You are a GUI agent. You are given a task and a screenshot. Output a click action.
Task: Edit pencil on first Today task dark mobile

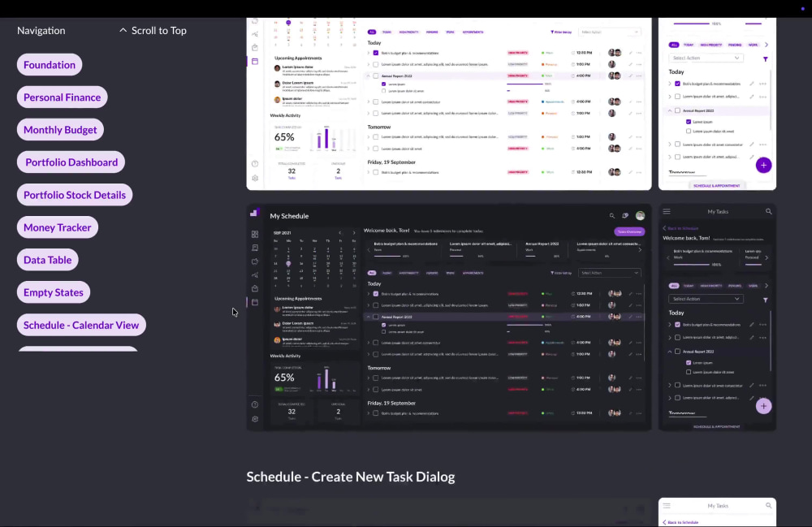coord(751,325)
